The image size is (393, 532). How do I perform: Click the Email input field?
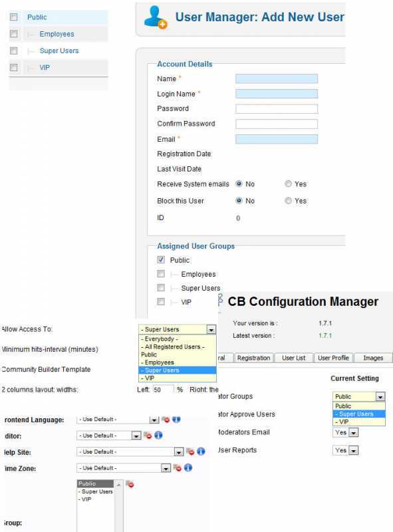coord(277,139)
